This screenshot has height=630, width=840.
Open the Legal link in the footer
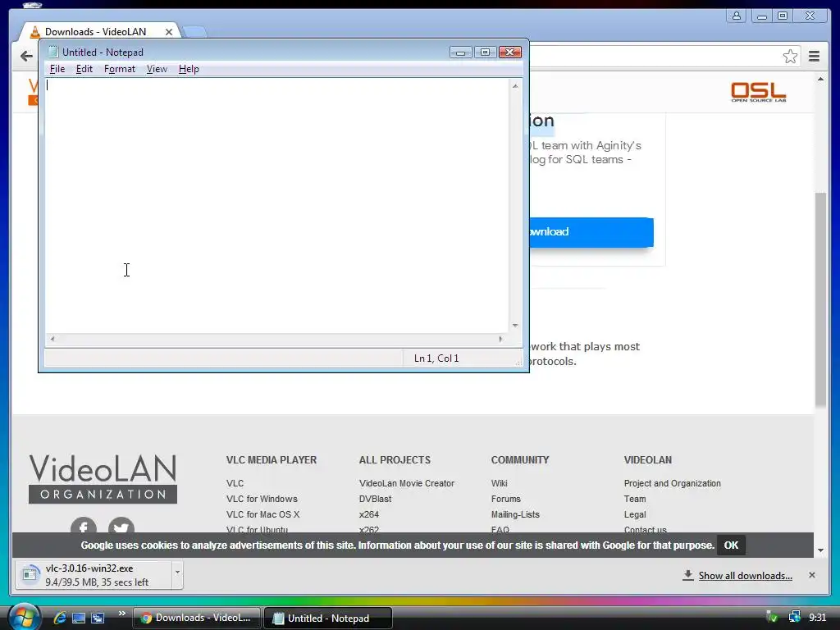(x=635, y=514)
